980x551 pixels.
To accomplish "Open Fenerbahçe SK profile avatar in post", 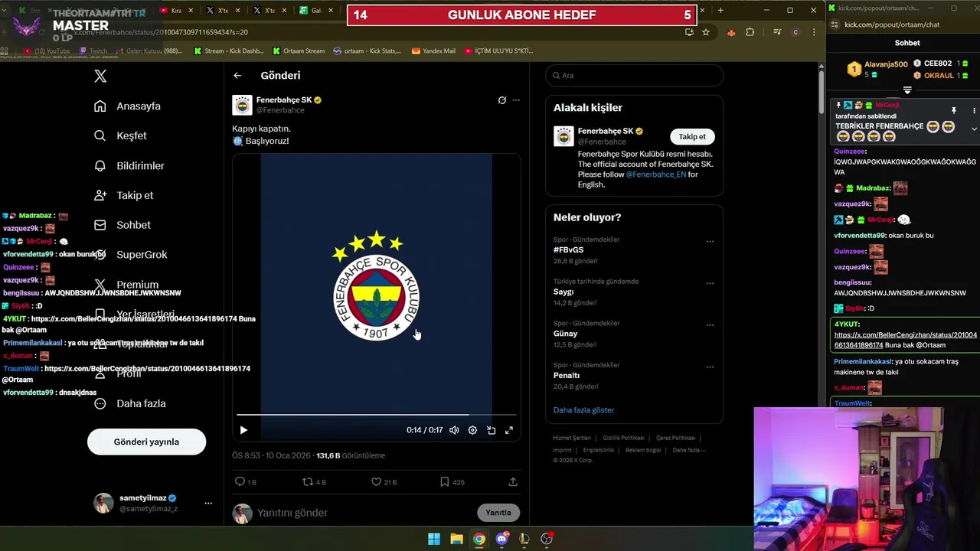I will (242, 105).
